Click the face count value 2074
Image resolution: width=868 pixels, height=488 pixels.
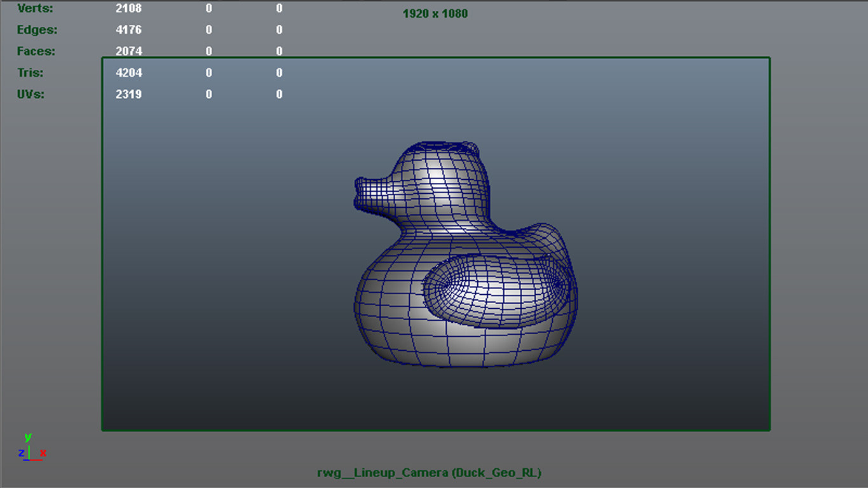coord(128,51)
